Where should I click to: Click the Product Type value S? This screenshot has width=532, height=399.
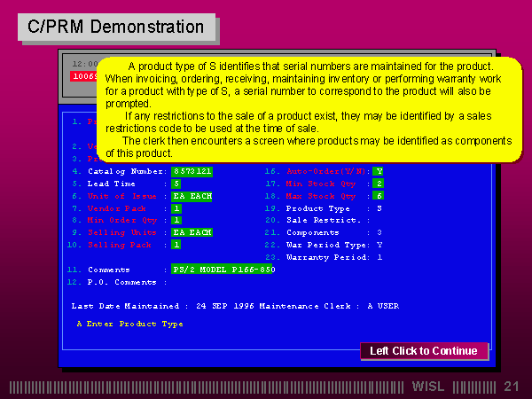coord(379,207)
